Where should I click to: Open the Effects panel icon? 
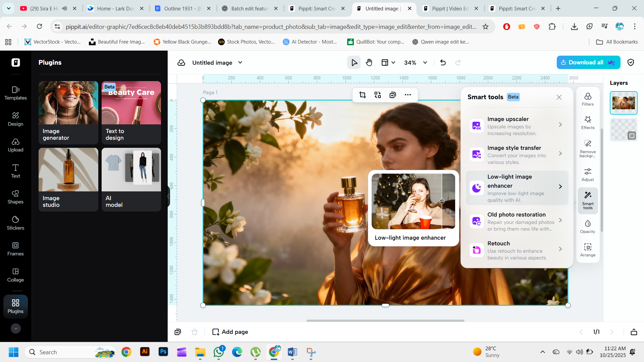click(x=588, y=123)
